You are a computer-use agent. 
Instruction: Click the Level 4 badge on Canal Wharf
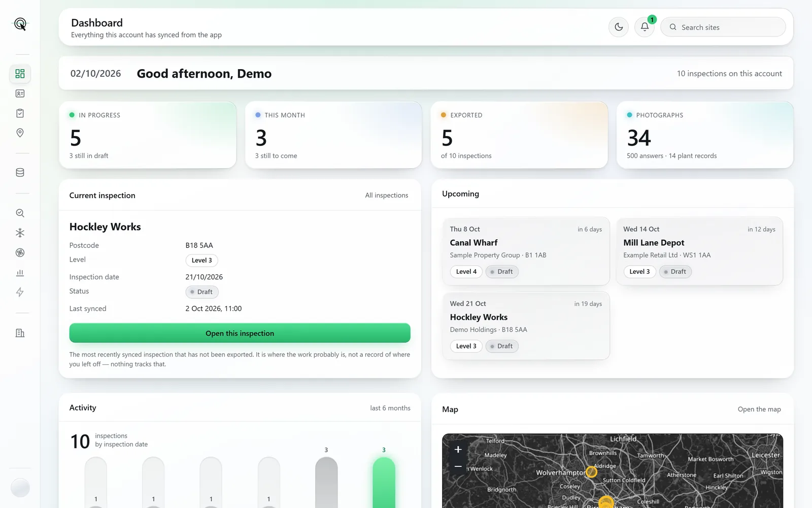click(x=466, y=272)
